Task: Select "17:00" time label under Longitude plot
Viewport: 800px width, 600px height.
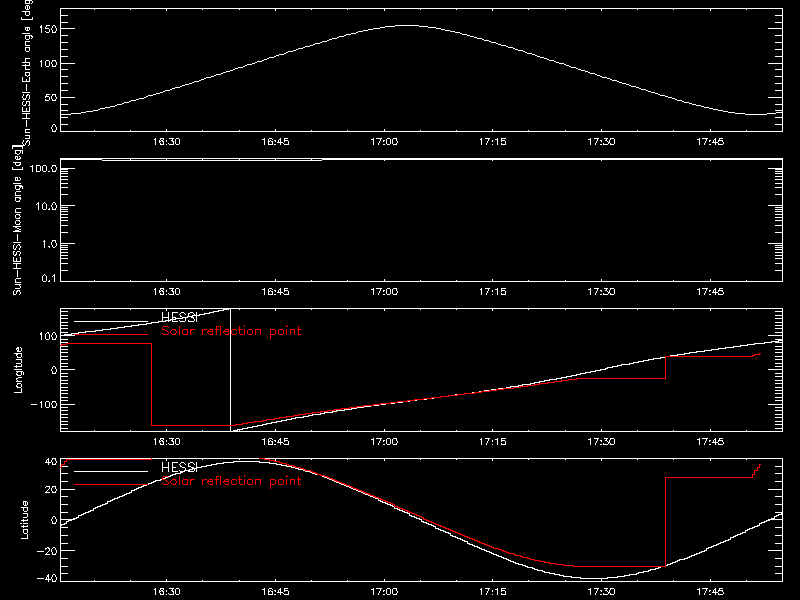Action: [x=384, y=442]
